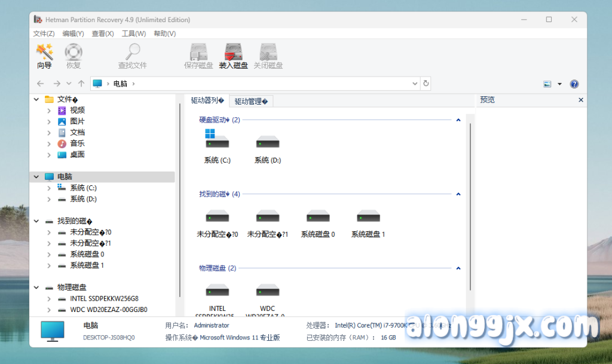Screen dimensions: 612x364
Task: Collapse the 电脑 tree node
Action: click(37, 177)
